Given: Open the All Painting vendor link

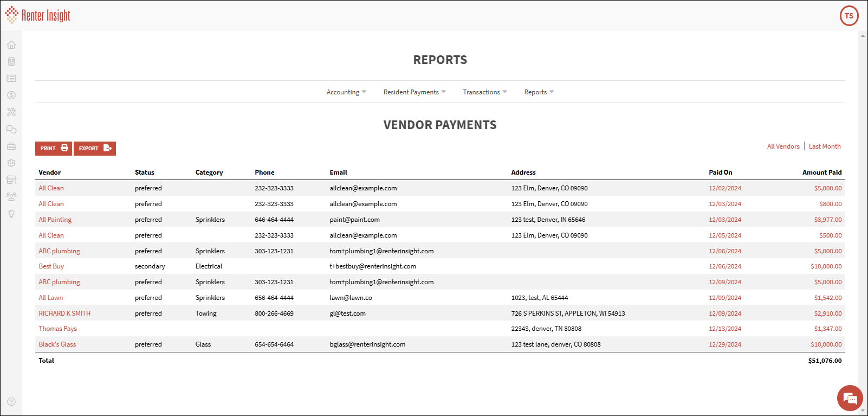Looking at the screenshot, I should pos(55,220).
